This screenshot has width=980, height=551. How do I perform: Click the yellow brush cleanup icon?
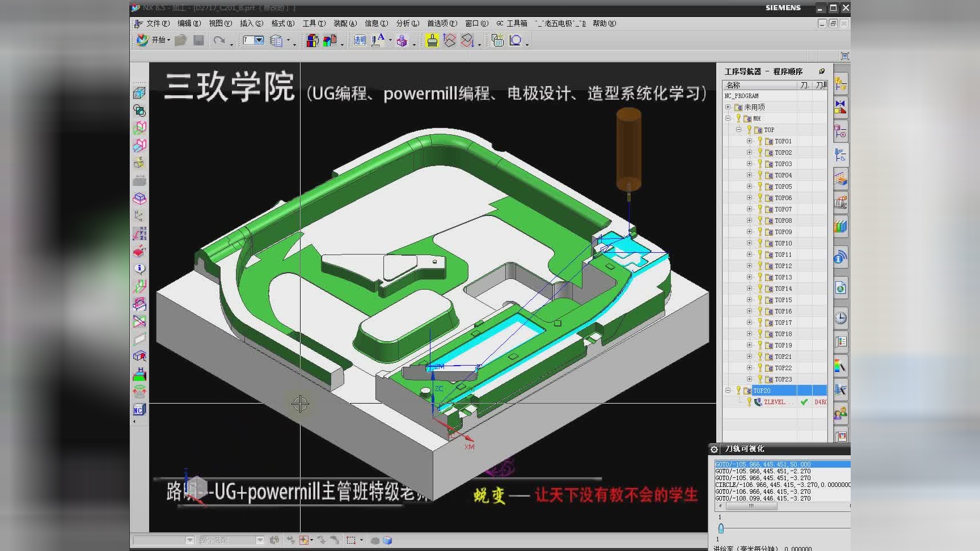432,40
